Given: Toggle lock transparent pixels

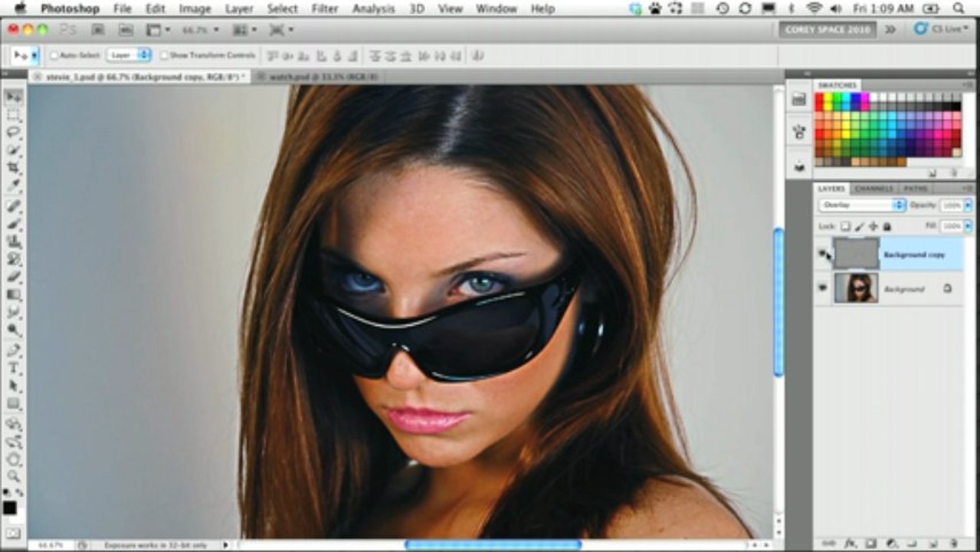Looking at the screenshot, I should click(845, 227).
